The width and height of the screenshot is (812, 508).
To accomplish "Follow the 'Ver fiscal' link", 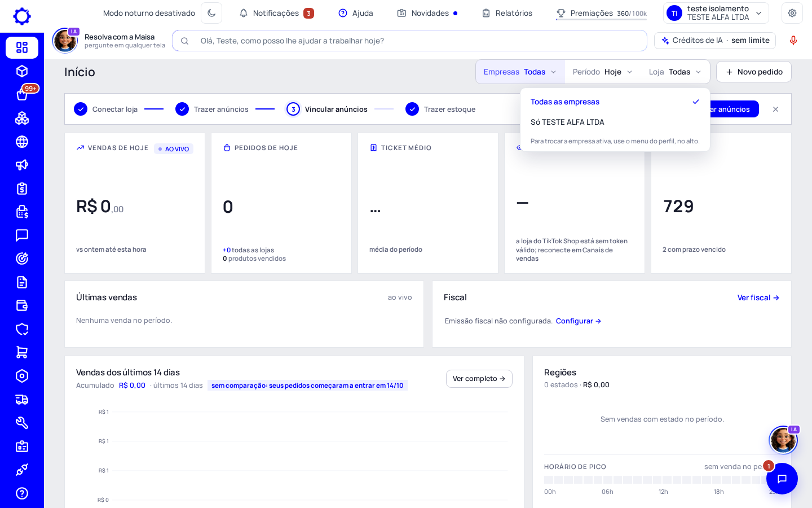I will pos(758,297).
